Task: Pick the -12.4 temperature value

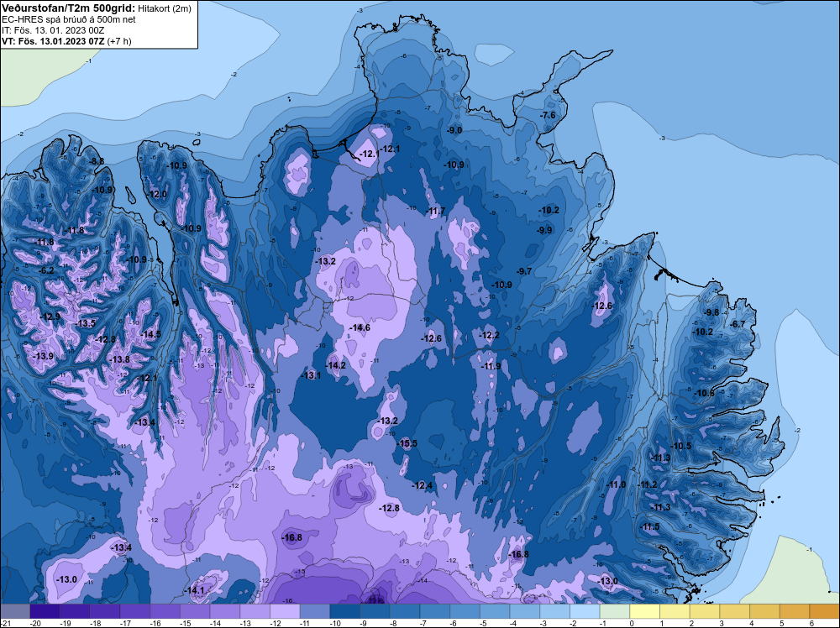Action: click(x=423, y=485)
